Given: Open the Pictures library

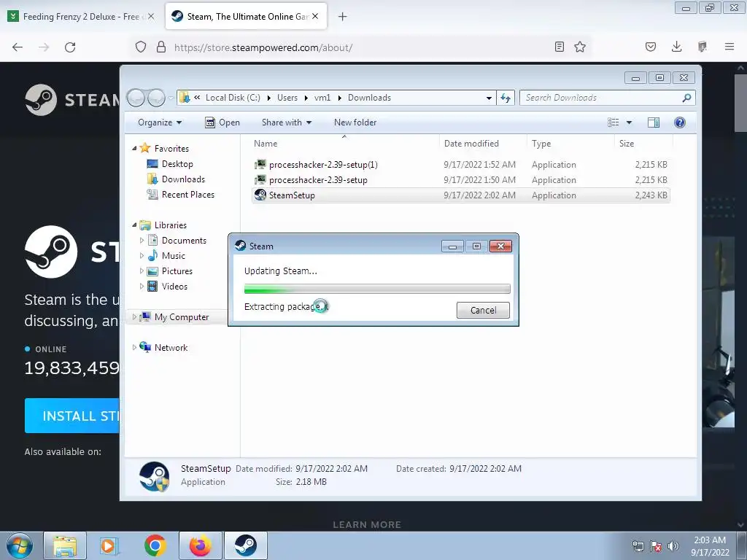Looking at the screenshot, I should coord(177,271).
